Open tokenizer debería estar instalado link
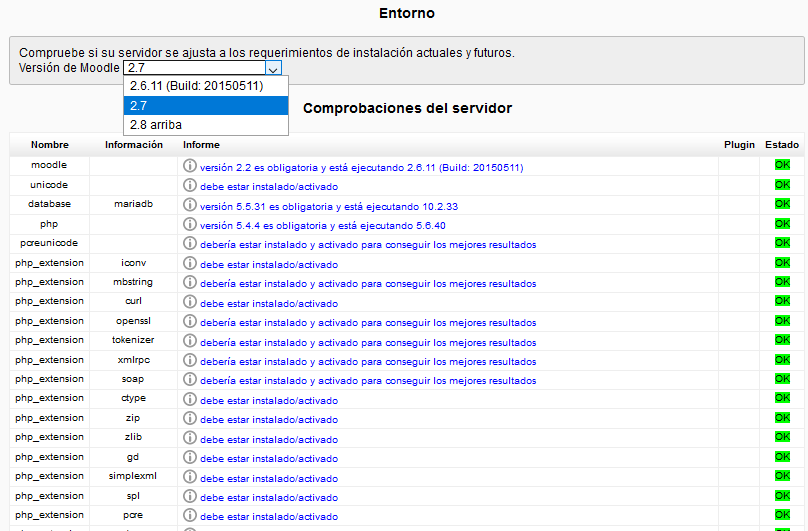This screenshot has height=531, width=808. (368, 343)
